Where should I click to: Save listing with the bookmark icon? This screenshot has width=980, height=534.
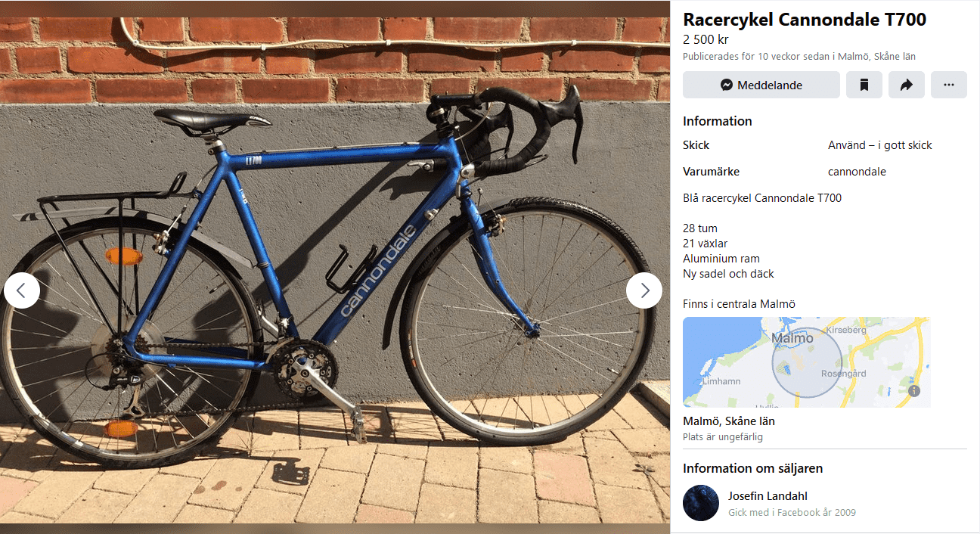864,85
